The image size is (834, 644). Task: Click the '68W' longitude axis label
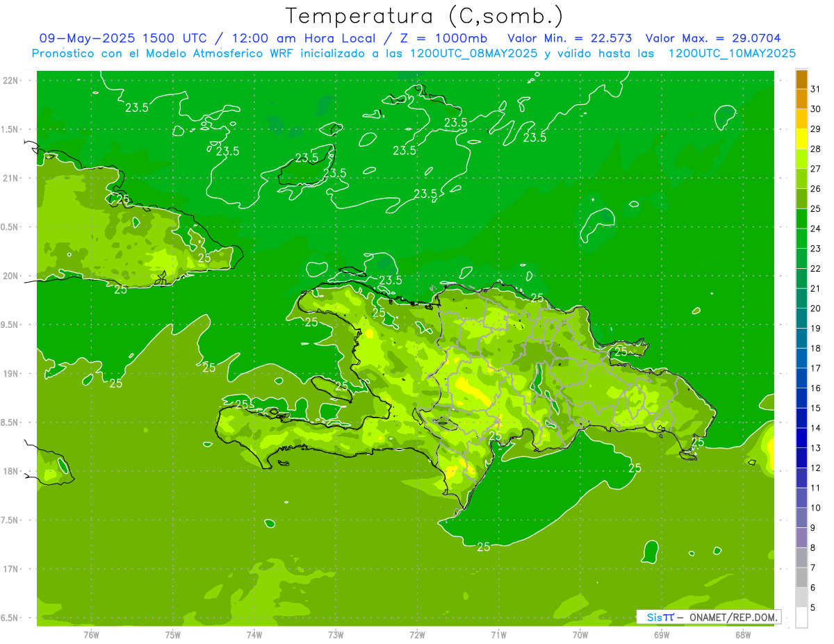pos(743,634)
